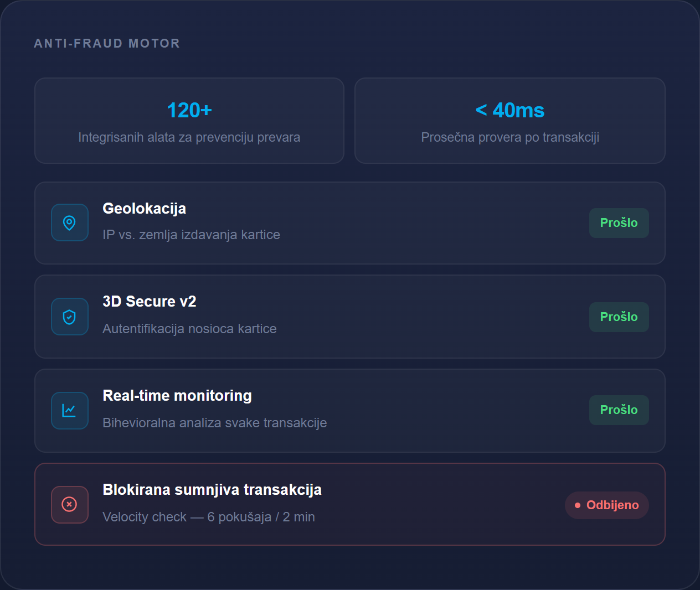Select the Prošlo badge for Geolokacija
The width and height of the screenshot is (700, 590).
[619, 223]
